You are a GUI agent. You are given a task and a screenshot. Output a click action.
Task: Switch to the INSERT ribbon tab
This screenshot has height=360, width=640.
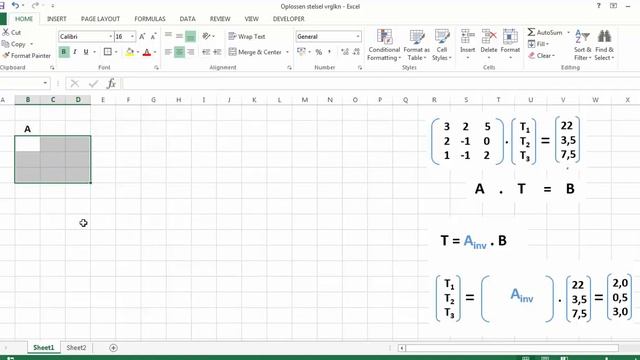point(57,19)
